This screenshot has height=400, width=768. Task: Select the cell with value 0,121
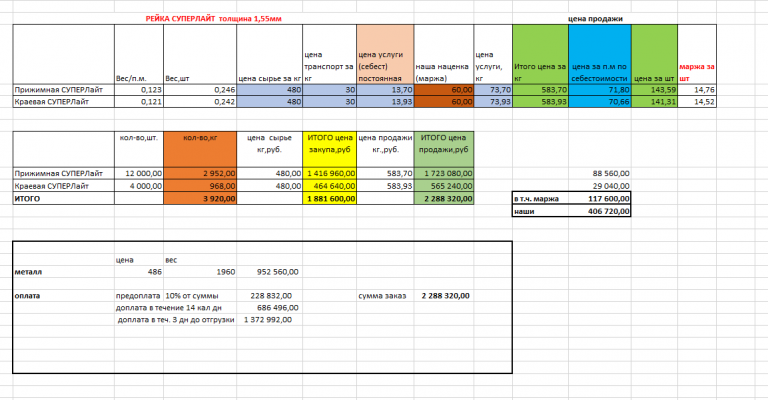pos(139,102)
